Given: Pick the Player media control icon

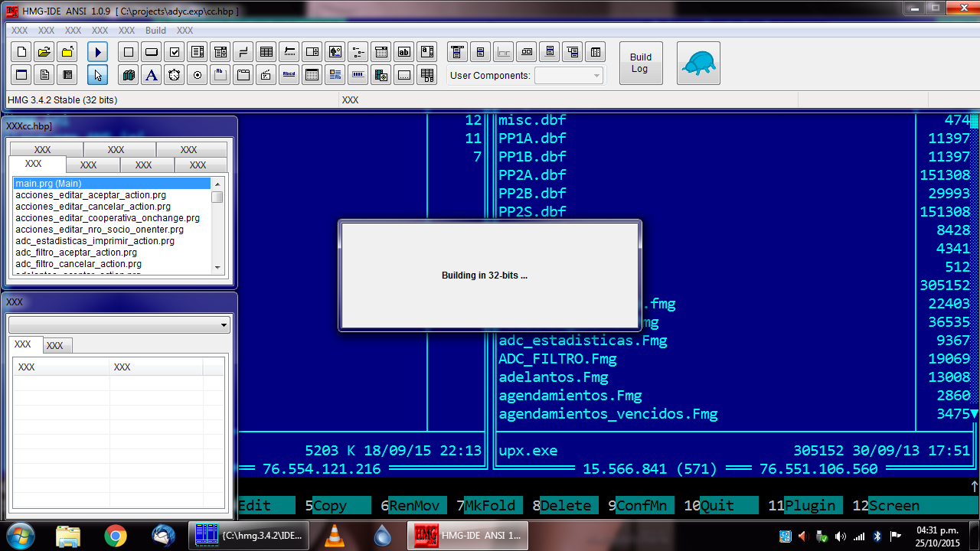Looking at the screenshot, I should click(381, 75).
